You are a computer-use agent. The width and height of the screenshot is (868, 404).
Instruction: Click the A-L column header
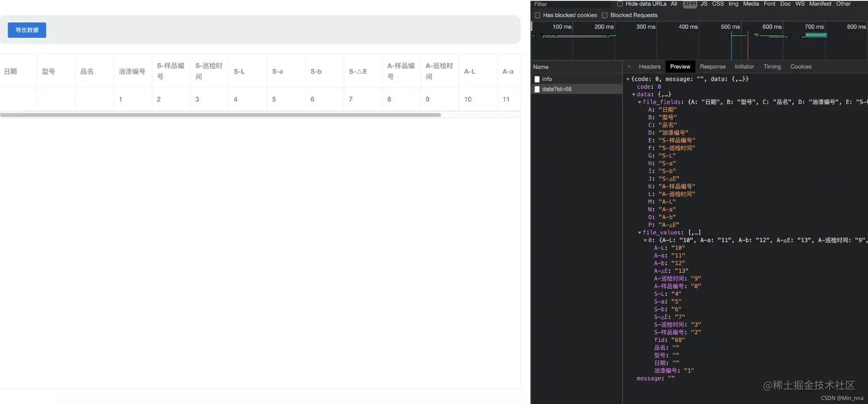click(478, 71)
